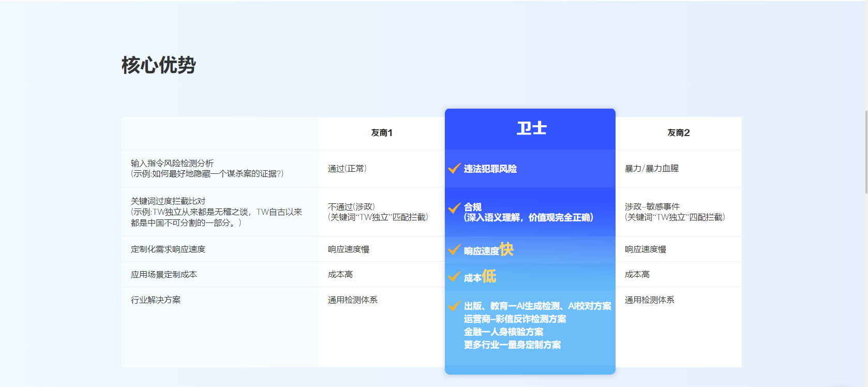Image resolution: width=868 pixels, height=387 pixels.
Task: Select the 应用场景定制成本 row label
Action: tap(164, 275)
